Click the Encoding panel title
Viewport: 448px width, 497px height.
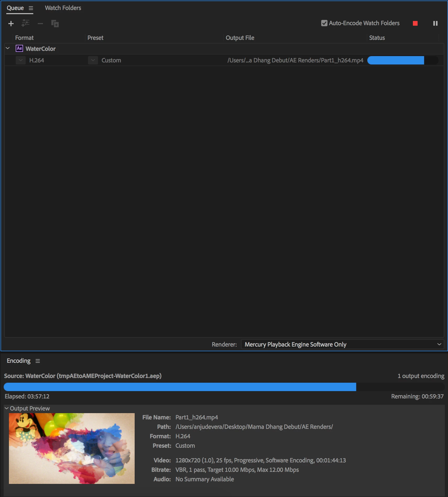point(19,361)
